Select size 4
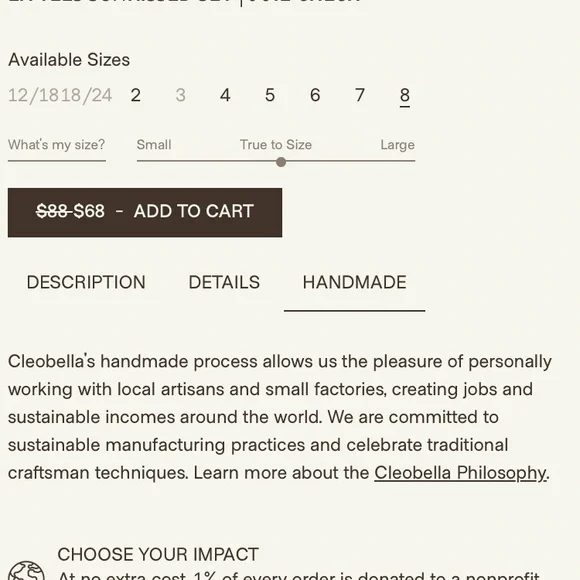The width and height of the screenshot is (580, 580). [x=225, y=95]
